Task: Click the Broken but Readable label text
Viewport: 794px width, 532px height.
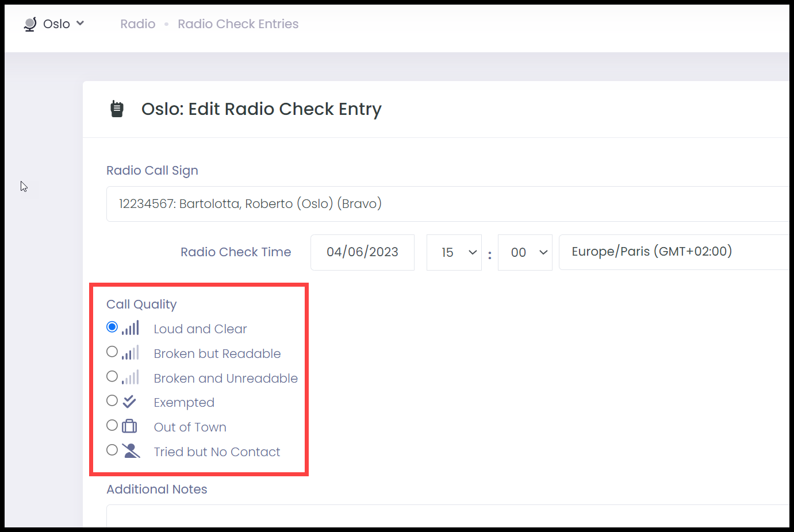Action: pyautogui.click(x=217, y=354)
